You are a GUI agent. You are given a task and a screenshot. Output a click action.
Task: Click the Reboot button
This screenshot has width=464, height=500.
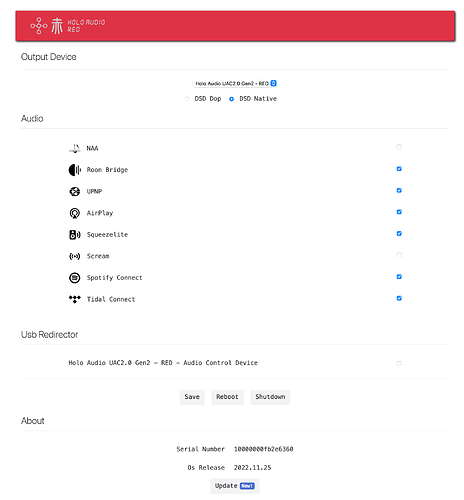tap(227, 397)
